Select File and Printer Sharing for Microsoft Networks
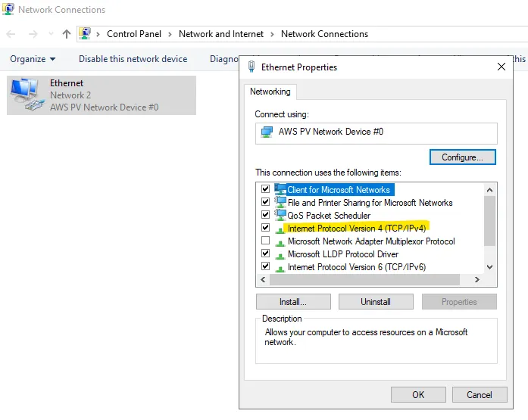Screen dimensions: 528x420 [x=370, y=203]
